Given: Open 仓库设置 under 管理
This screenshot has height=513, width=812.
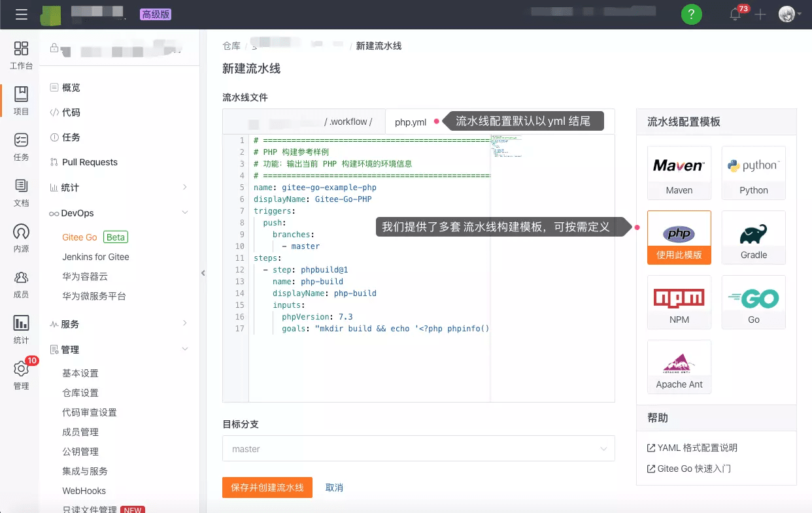Looking at the screenshot, I should 80,393.
